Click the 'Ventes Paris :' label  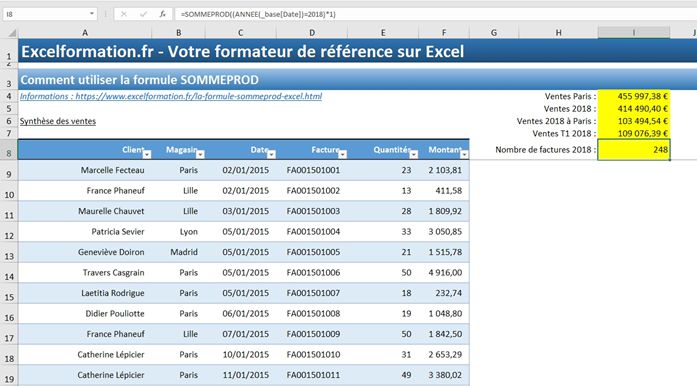click(570, 96)
